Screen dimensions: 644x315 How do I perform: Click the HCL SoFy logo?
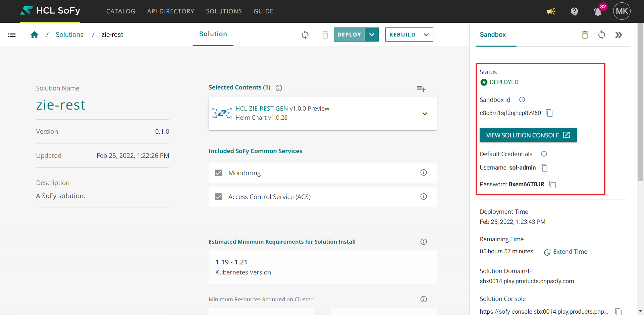50,11
